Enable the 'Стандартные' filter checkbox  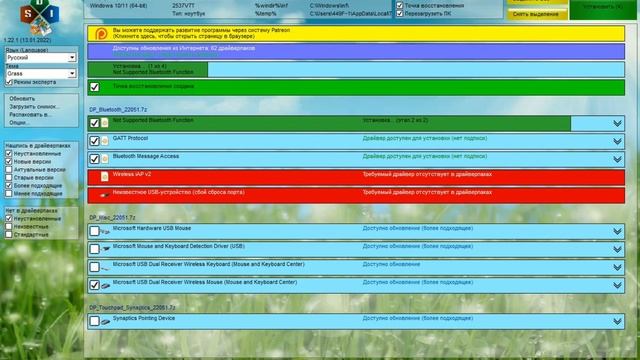click(x=9, y=235)
